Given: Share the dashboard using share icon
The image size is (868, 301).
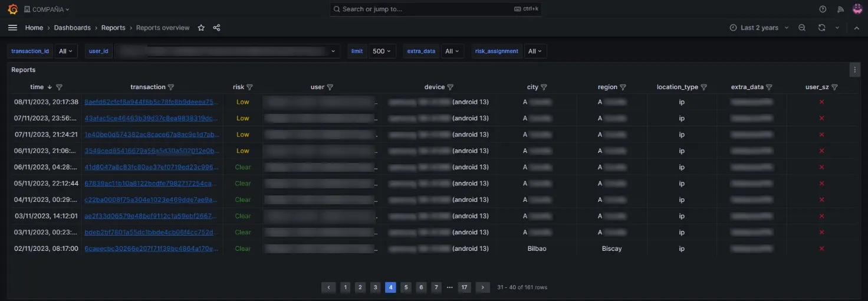Looking at the screenshot, I should click(x=216, y=28).
